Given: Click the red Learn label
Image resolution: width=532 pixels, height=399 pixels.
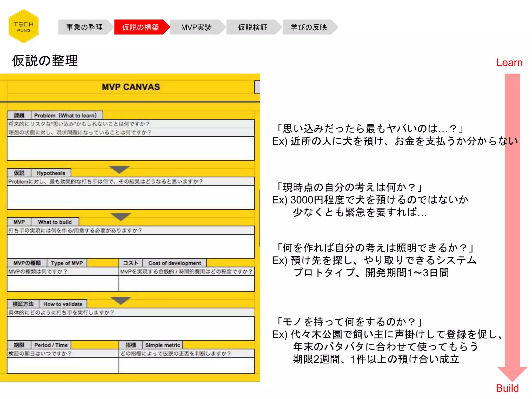Looking at the screenshot, I should click(509, 63).
